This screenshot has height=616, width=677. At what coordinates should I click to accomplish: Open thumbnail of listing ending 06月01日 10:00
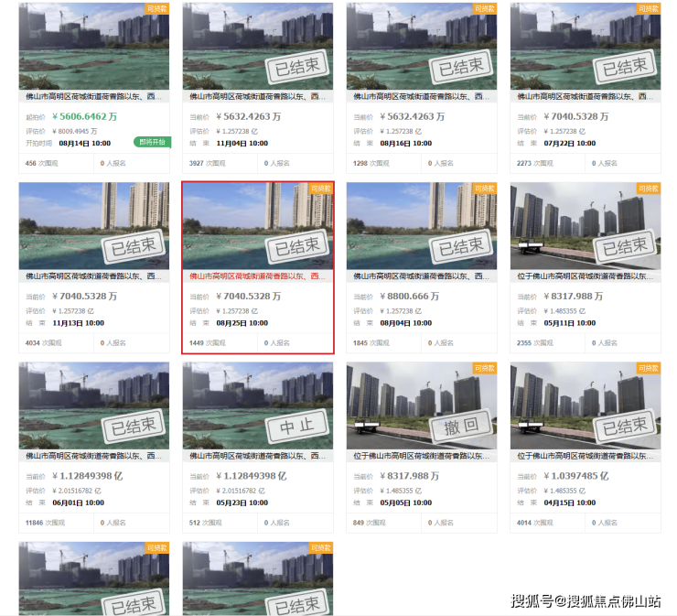[x=94, y=405]
